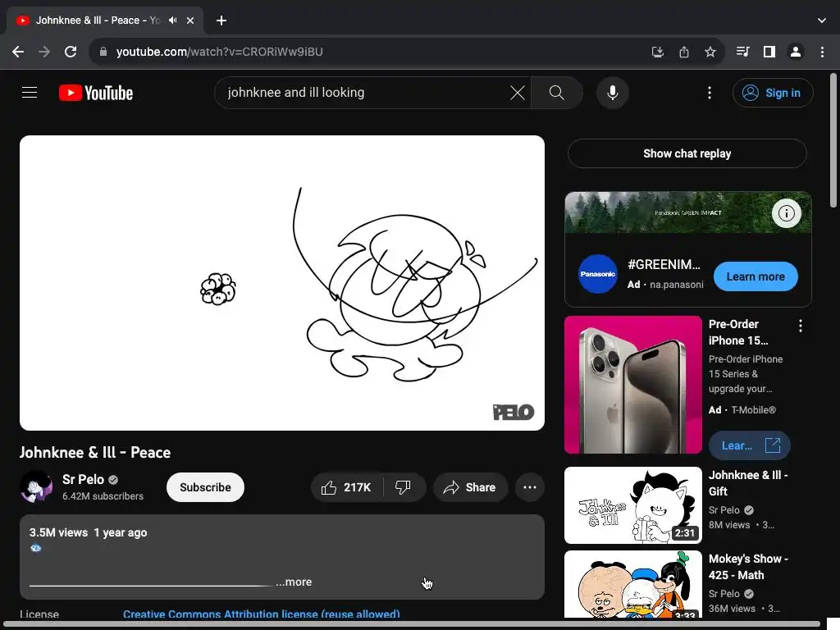
Task: Open a new browser tab
Action: pos(221,21)
